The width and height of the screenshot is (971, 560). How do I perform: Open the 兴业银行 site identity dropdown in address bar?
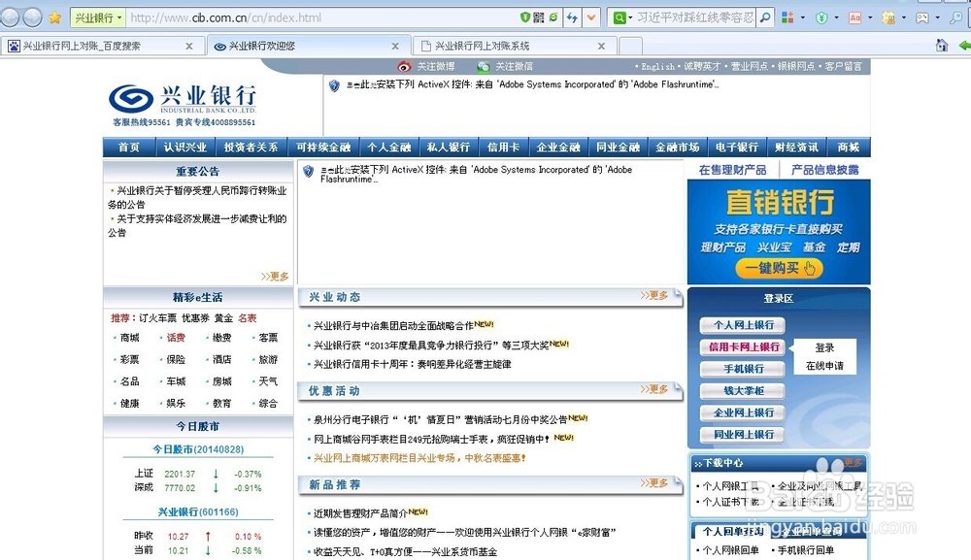point(98,17)
